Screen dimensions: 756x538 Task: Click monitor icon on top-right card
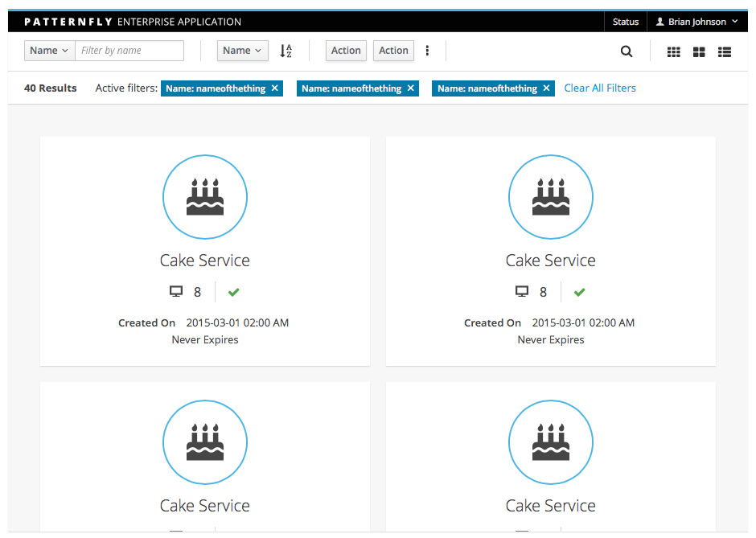click(x=522, y=292)
